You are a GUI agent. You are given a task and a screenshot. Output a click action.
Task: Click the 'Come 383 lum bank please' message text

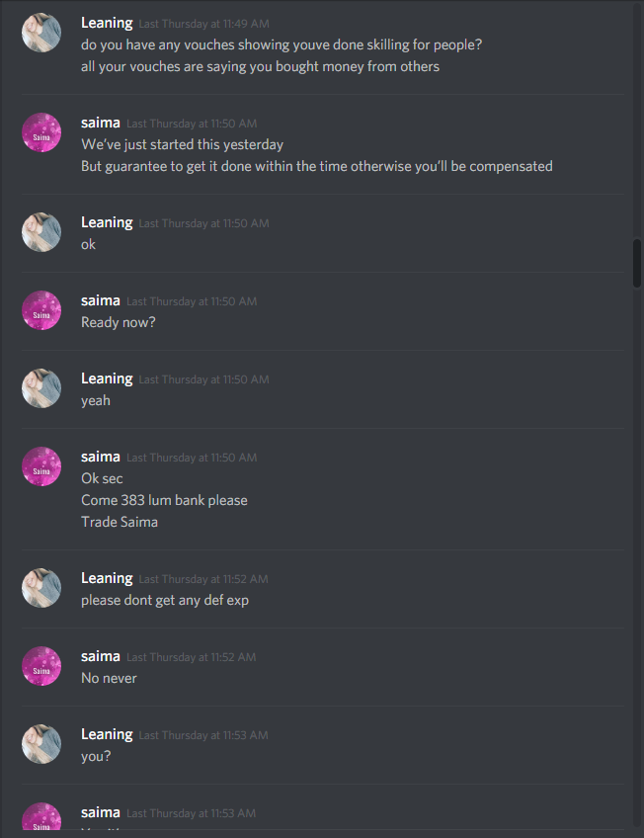point(164,500)
